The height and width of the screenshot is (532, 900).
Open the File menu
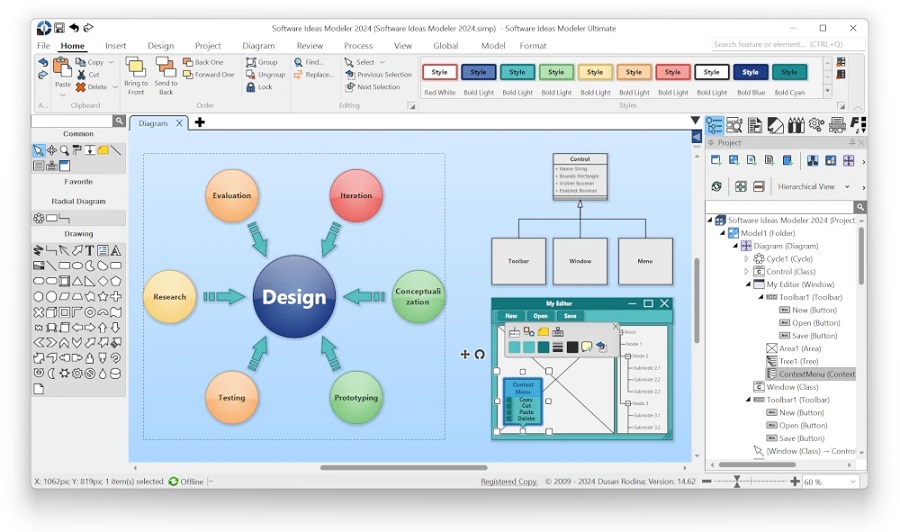click(x=43, y=45)
